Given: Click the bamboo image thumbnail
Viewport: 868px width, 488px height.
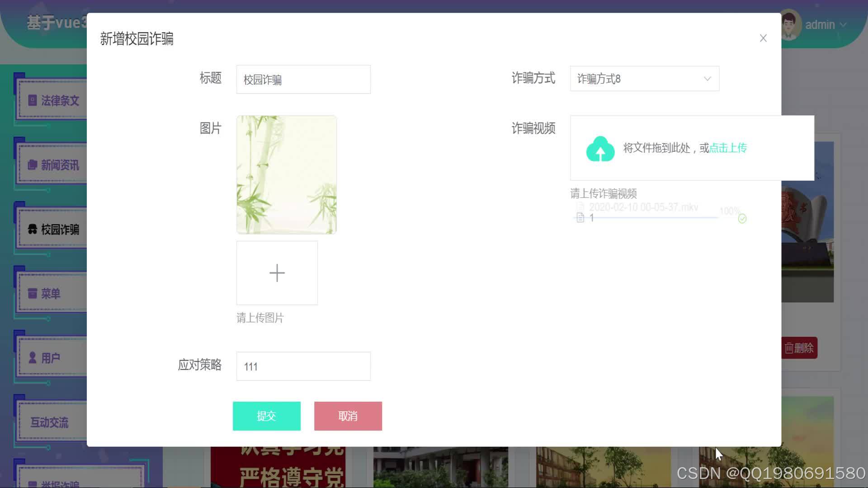Looking at the screenshot, I should pos(286,174).
